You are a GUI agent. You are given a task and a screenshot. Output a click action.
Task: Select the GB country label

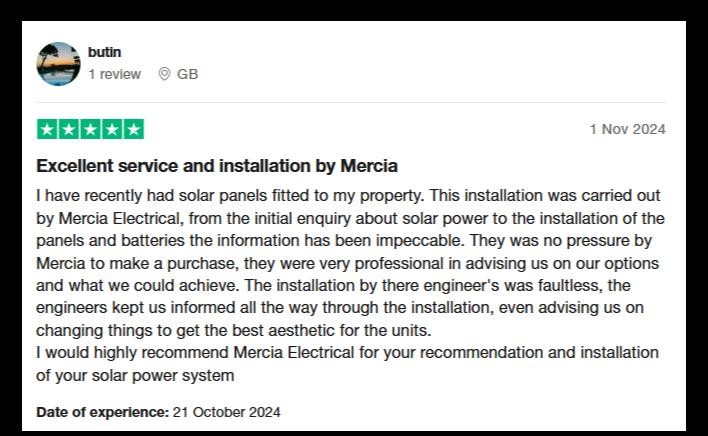[187, 74]
